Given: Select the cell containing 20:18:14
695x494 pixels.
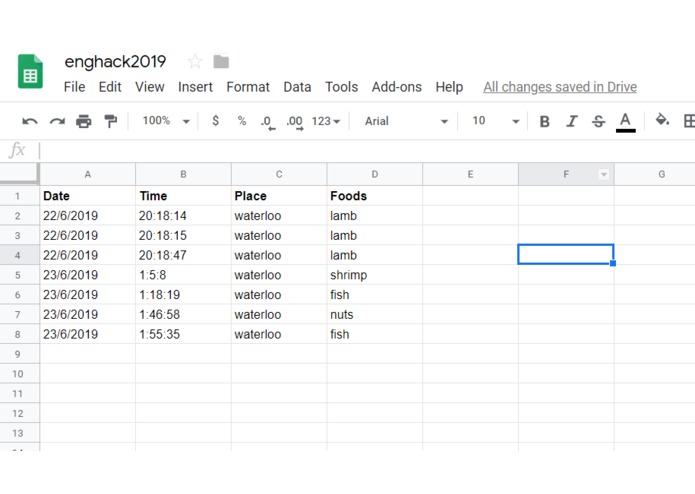Looking at the screenshot, I should click(x=184, y=216).
